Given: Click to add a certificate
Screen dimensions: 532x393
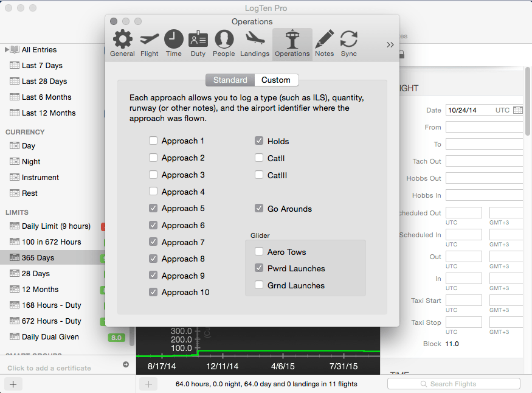Looking at the screenshot, I should [49, 368].
